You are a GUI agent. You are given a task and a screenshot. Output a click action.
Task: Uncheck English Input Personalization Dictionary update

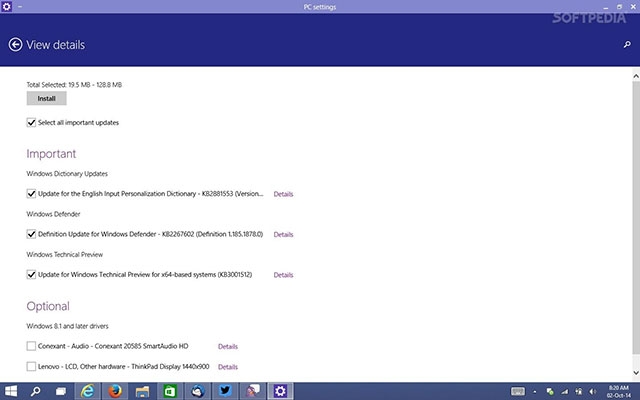pos(31,193)
